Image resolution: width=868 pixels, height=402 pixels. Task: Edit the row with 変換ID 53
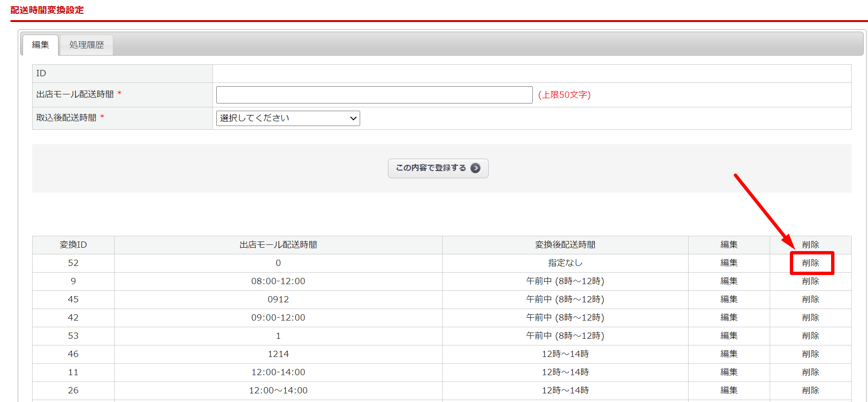[x=729, y=336]
